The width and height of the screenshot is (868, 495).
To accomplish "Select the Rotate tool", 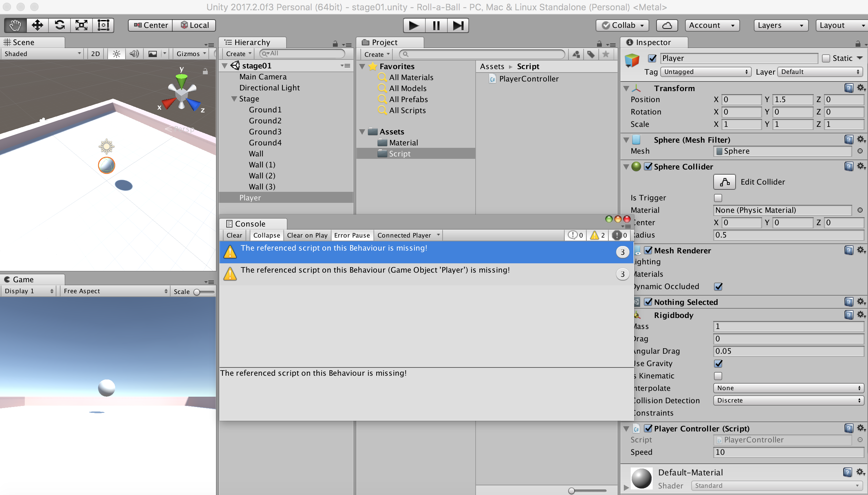I will pos(59,25).
